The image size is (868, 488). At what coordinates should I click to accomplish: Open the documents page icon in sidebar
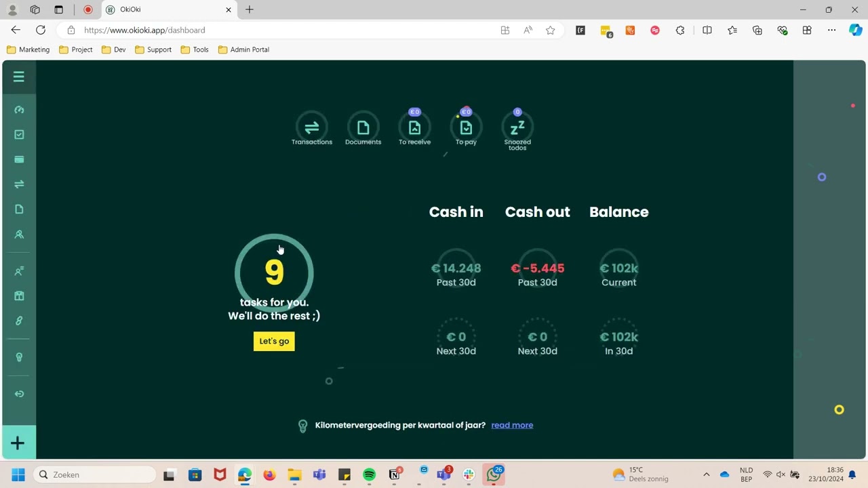pos(19,209)
